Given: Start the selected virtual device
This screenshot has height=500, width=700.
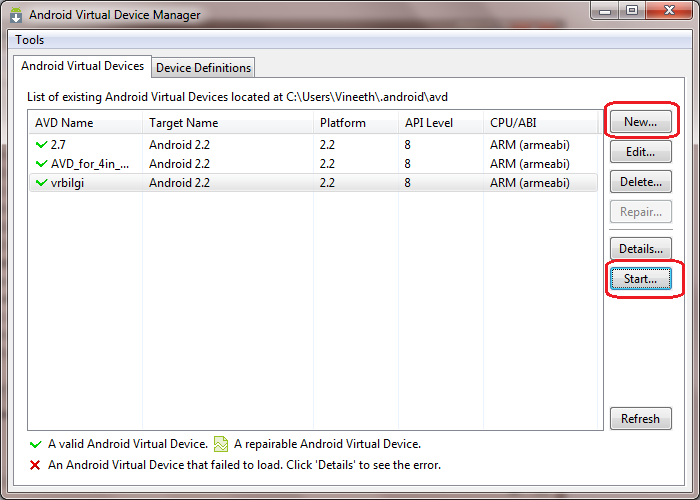Looking at the screenshot, I should click(x=641, y=279).
